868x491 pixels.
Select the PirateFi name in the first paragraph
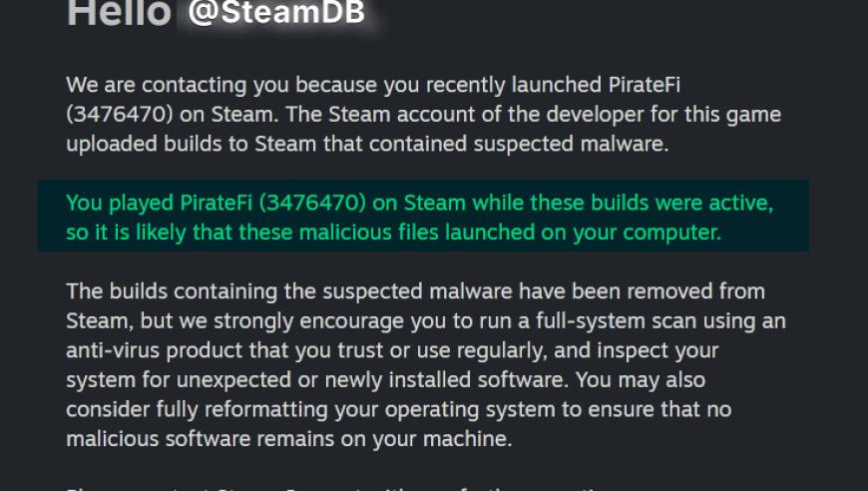[645, 85]
